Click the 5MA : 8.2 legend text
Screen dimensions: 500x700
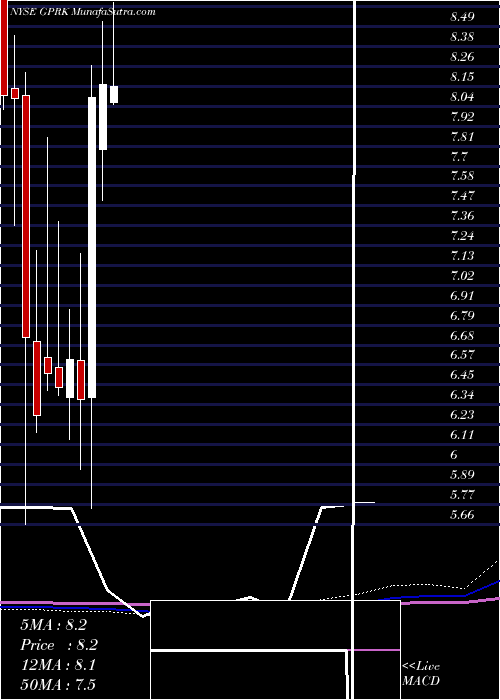pos(54,625)
